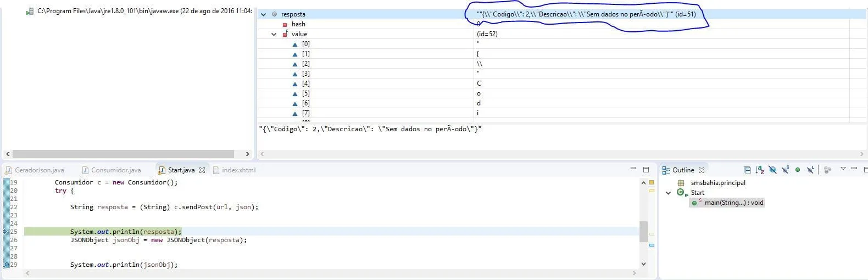Toggle Hide Local Types in Outline

point(810,170)
